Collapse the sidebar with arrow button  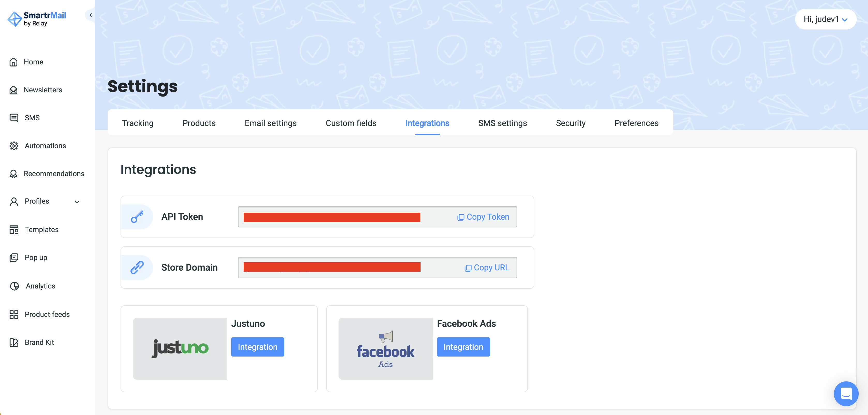90,15
